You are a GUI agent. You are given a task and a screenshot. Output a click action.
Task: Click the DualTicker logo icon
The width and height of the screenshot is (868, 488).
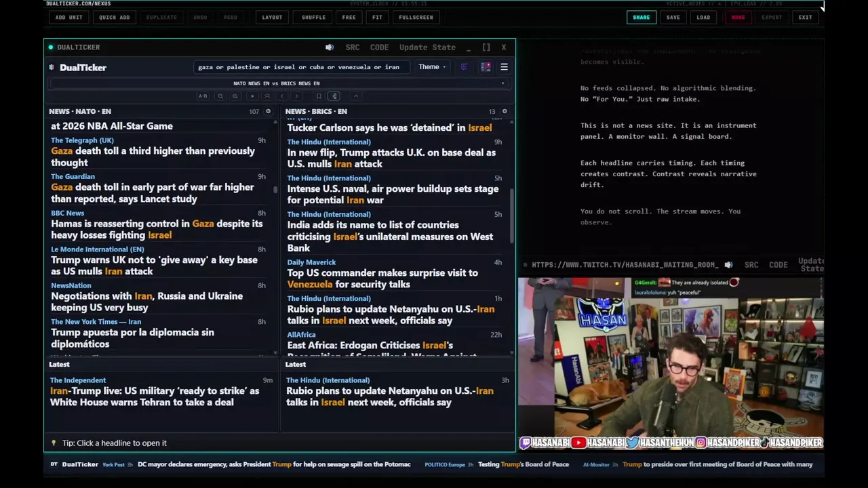[52, 67]
